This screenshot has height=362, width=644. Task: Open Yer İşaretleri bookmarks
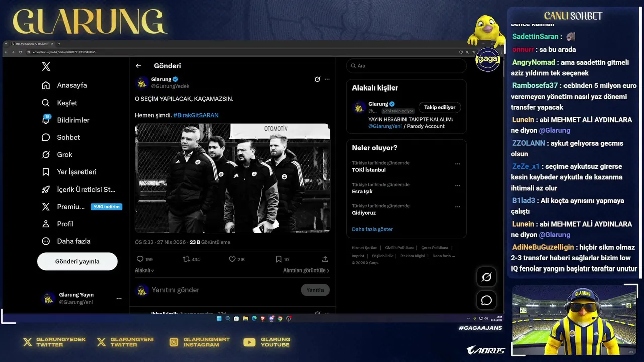pos(69,172)
